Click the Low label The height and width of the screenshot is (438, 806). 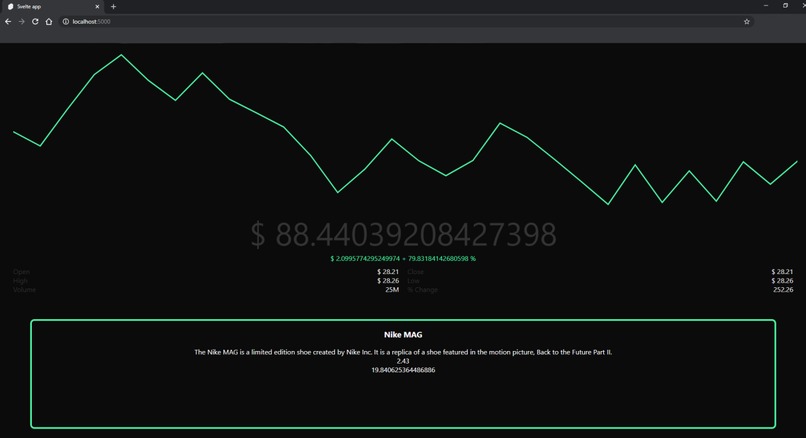tap(413, 281)
